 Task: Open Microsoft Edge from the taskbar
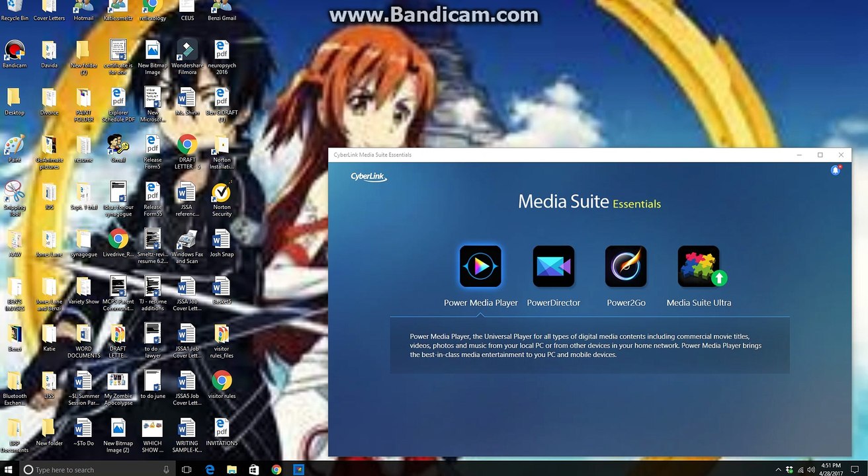pos(210,469)
